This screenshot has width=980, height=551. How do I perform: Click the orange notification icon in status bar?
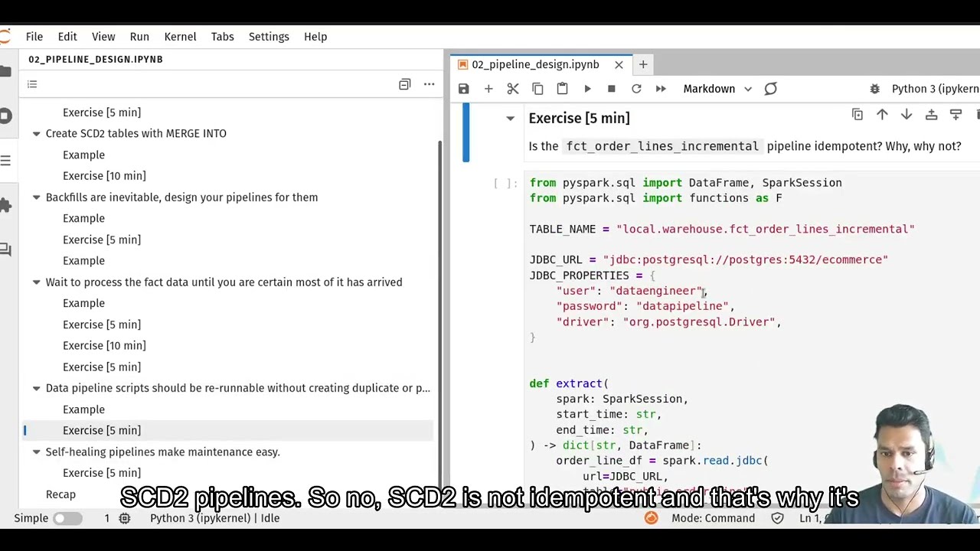(651, 518)
